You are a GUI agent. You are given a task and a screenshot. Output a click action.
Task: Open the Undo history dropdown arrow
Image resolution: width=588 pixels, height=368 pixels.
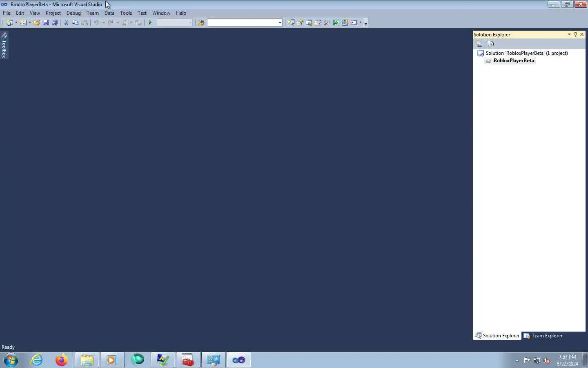click(103, 22)
